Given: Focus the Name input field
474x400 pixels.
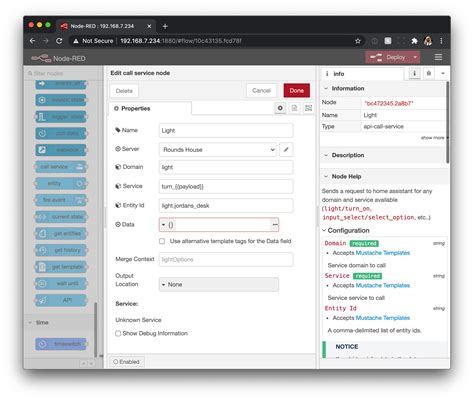Looking at the screenshot, I should (x=226, y=130).
